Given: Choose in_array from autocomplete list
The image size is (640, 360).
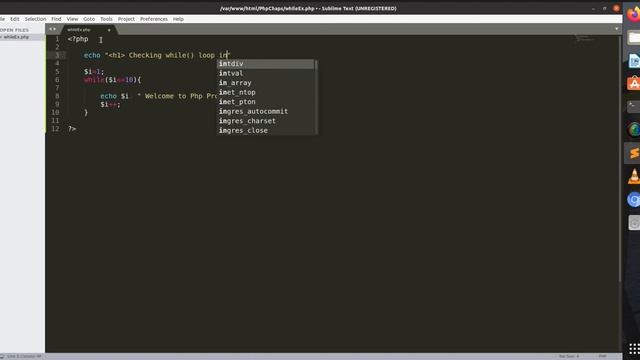Looking at the screenshot, I should [265, 82].
